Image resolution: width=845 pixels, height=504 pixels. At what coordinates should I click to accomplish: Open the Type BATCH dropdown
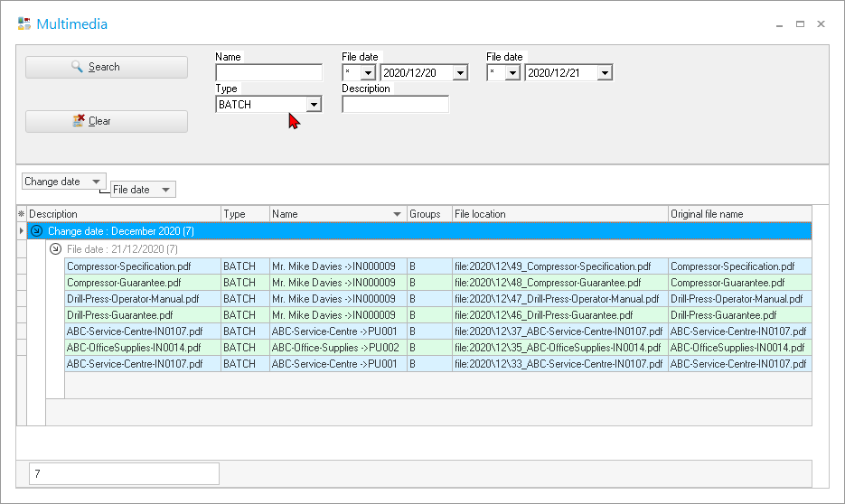313,105
